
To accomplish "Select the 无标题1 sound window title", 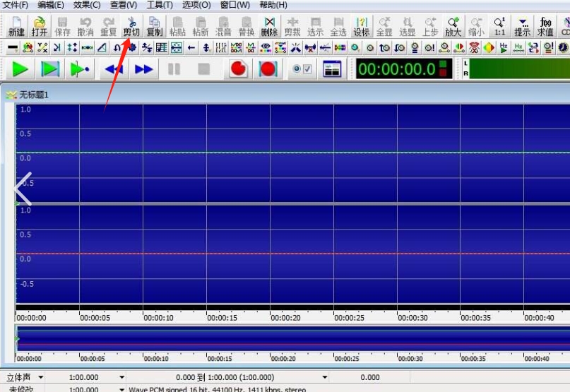I will 33,95.
